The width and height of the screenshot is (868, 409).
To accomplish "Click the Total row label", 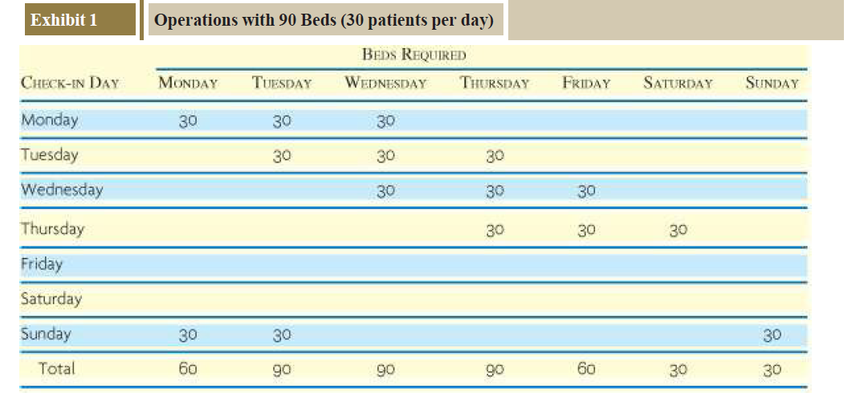I will [x=56, y=369].
